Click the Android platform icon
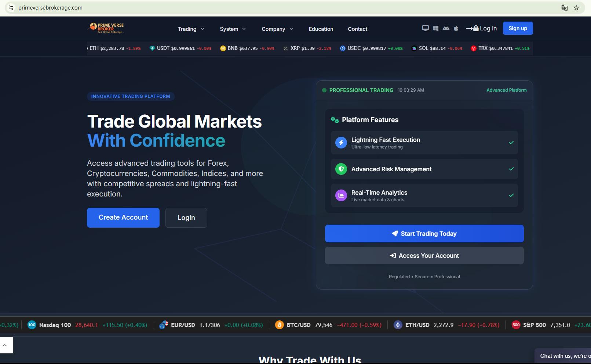 (x=446, y=28)
